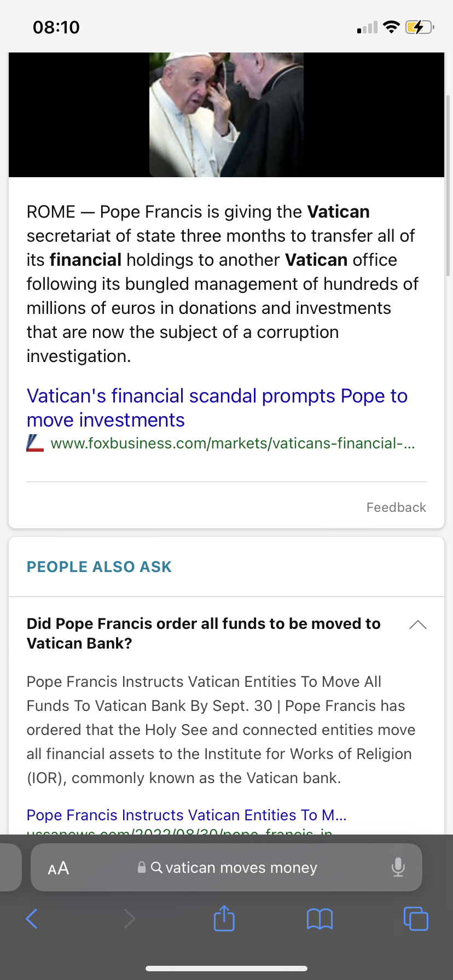This screenshot has height=980, width=453.
Task: Tap the page scrollbar on right edge
Action: [x=449, y=186]
